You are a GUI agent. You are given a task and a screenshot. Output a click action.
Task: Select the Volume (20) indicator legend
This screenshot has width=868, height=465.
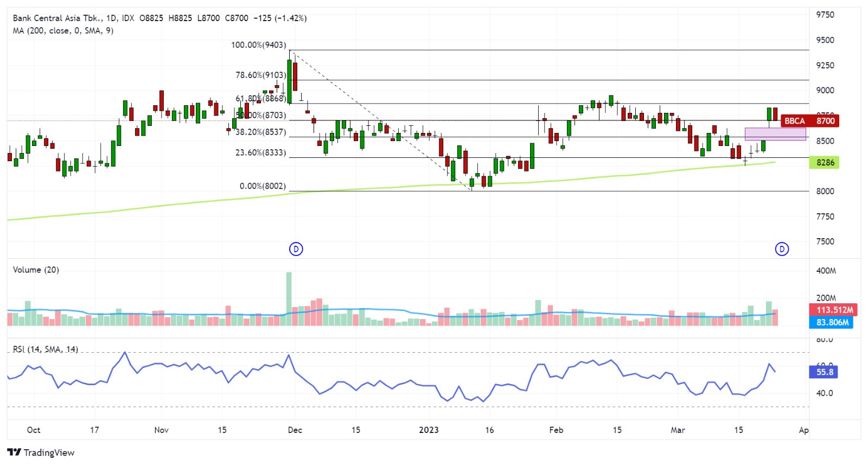pyautogui.click(x=36, y=270)
